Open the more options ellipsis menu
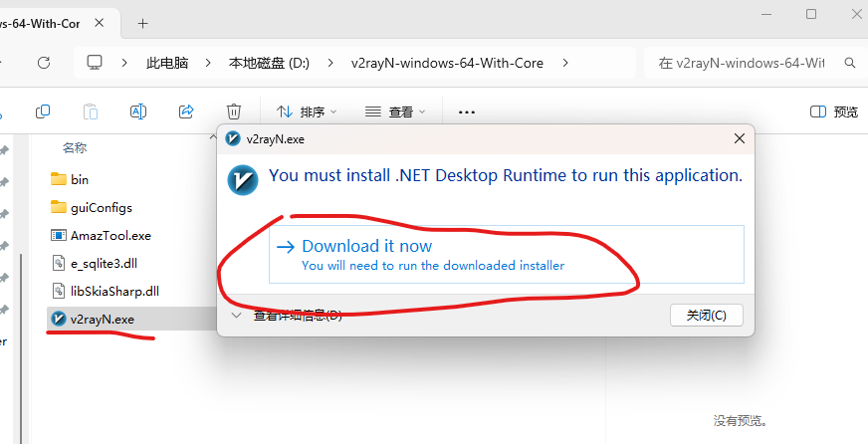This screenshot has width=868, height=444. tap(467, 111)
